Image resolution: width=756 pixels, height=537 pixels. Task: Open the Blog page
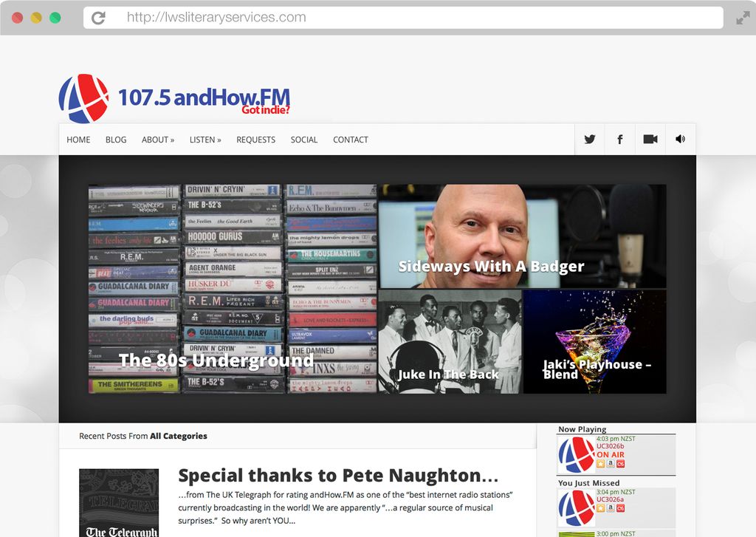tap(116, 140)
